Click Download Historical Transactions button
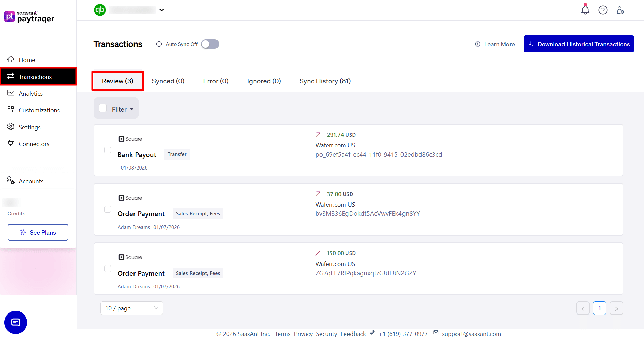 click(579, 44)
